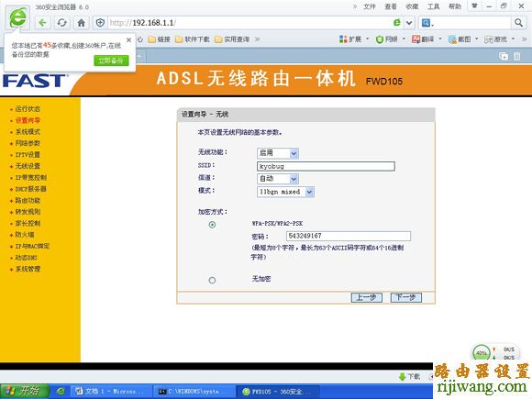532x399 pixels.
Task: Click the 下一步 next step button
Action: pyautogui.click(x=405, y=297)
